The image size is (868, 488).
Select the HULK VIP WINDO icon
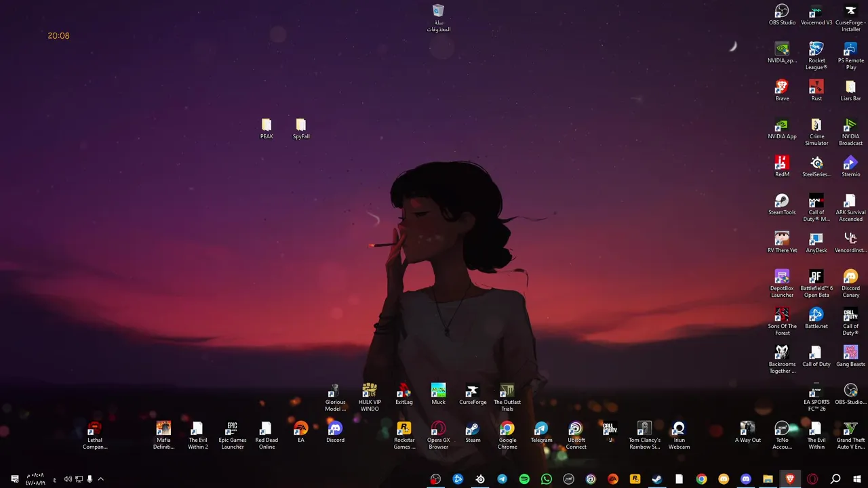coord(370,398)
